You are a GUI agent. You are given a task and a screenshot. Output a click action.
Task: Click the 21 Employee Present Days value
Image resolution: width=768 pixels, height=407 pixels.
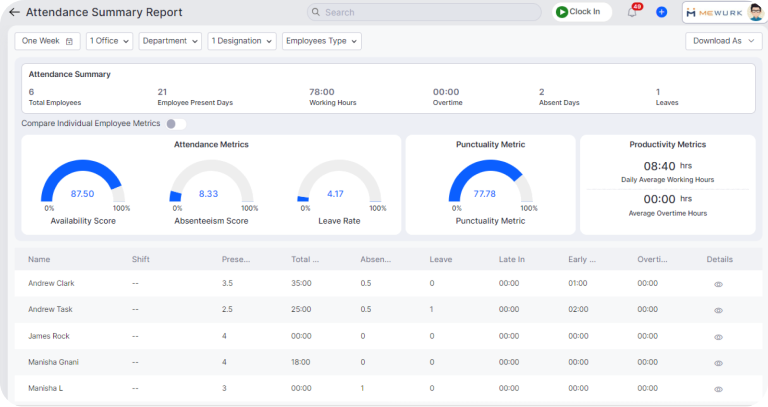click(x=162, y=92)
